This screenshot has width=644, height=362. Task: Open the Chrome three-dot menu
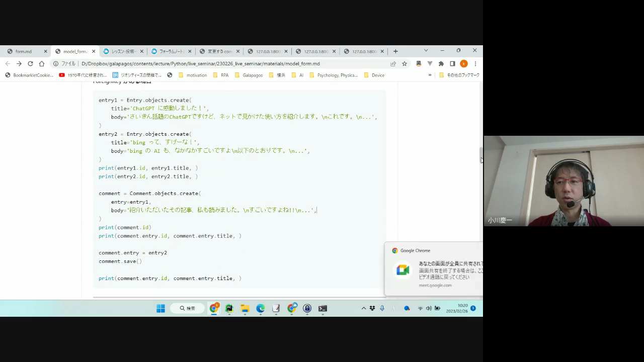tap(475, 64)
